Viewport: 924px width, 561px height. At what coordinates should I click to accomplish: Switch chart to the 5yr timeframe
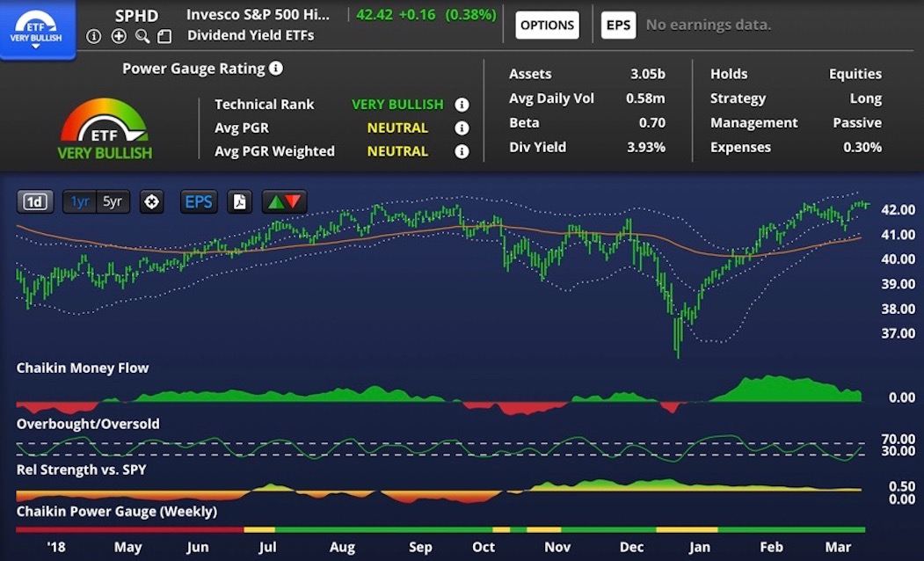(x=113, y=201)
